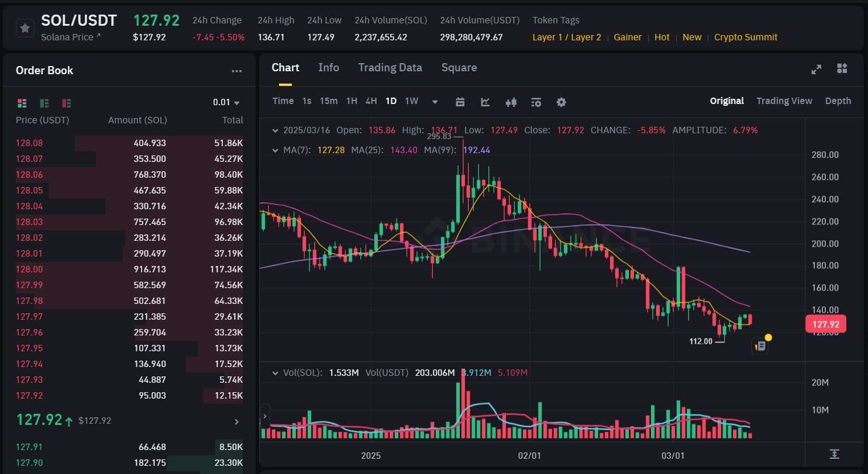Open the Order Book more options menu

236,71
